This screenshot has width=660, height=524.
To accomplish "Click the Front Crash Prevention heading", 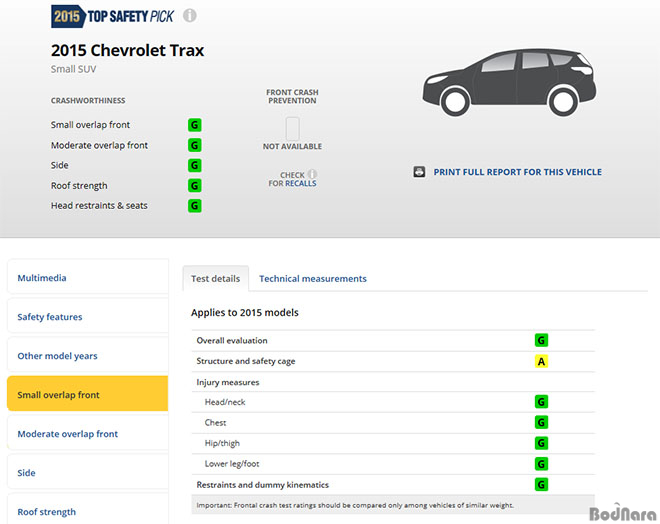I will tap(293, 96).
